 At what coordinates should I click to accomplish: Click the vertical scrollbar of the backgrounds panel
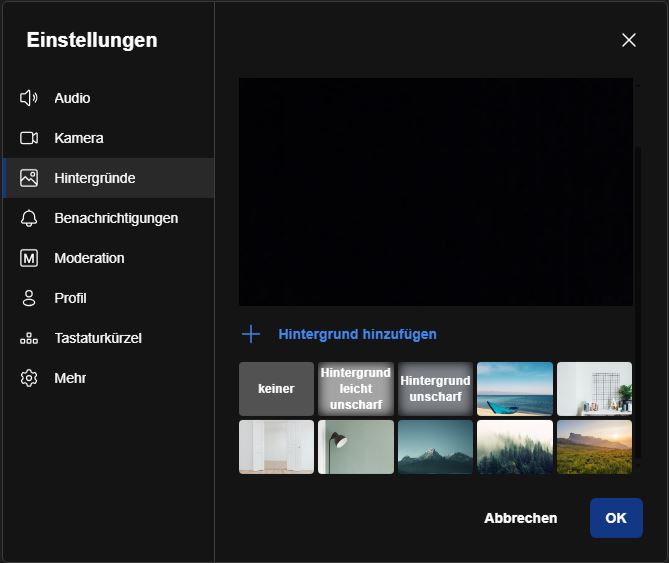[638, 303]
